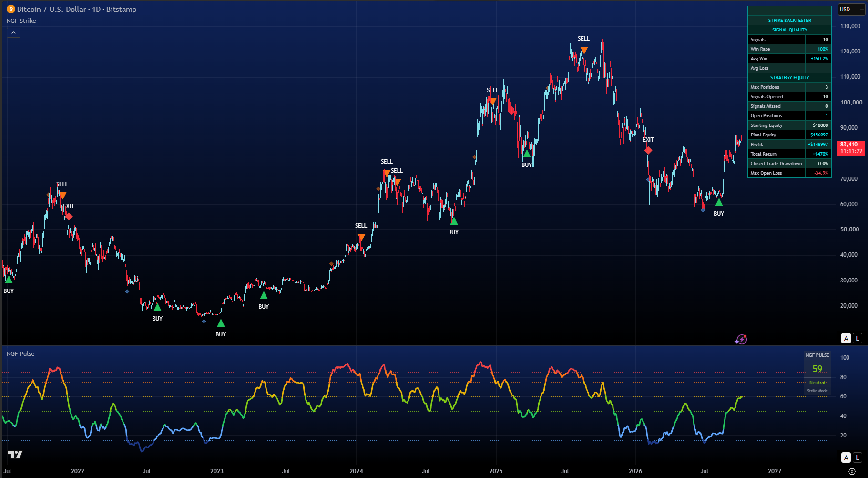868x478 pixels.
Task: Click the NGF Pulse reading 59
Action: click(x=817, y=369)
